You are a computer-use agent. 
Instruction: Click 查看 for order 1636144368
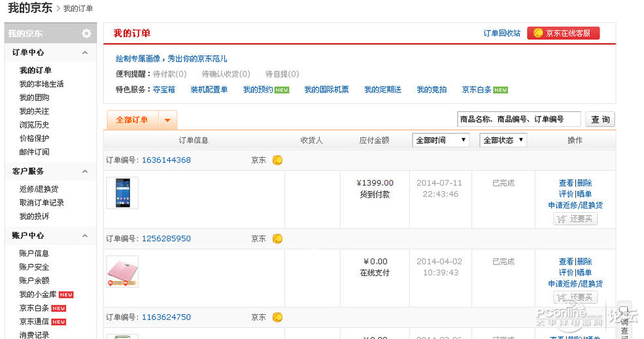tap(566, 183)
